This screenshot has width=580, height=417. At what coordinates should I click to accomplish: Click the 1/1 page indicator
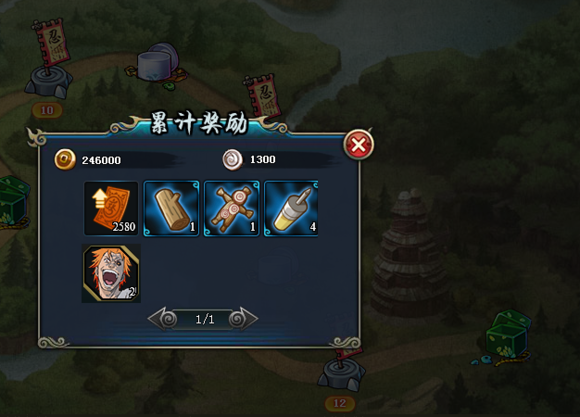pos(205,319)
